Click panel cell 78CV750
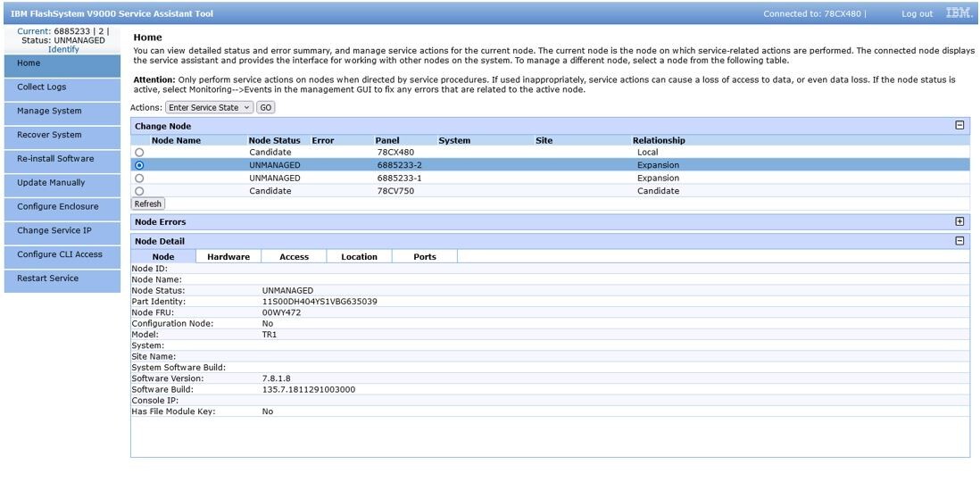The image size is (980, 482). [x=395, y=191]
